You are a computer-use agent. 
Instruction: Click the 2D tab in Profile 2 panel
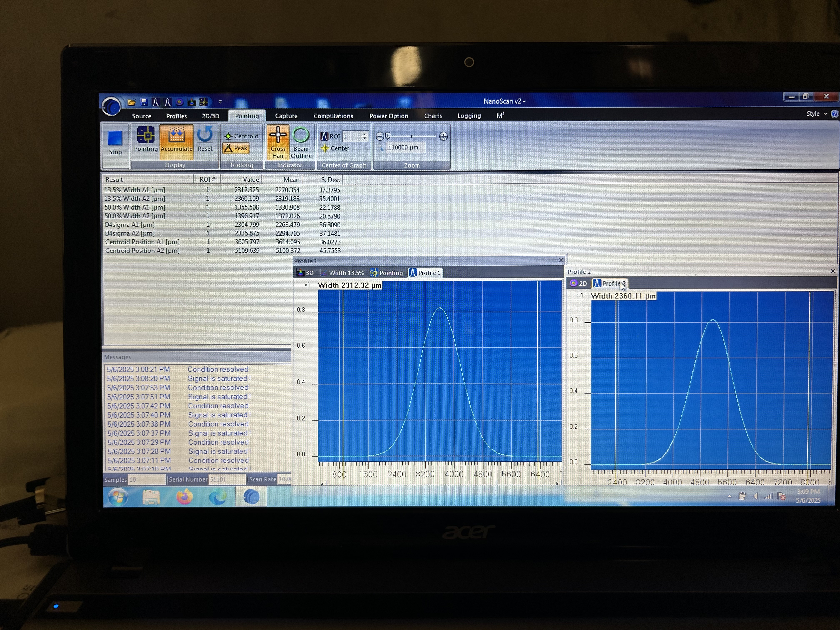click(x=578, y=284)
